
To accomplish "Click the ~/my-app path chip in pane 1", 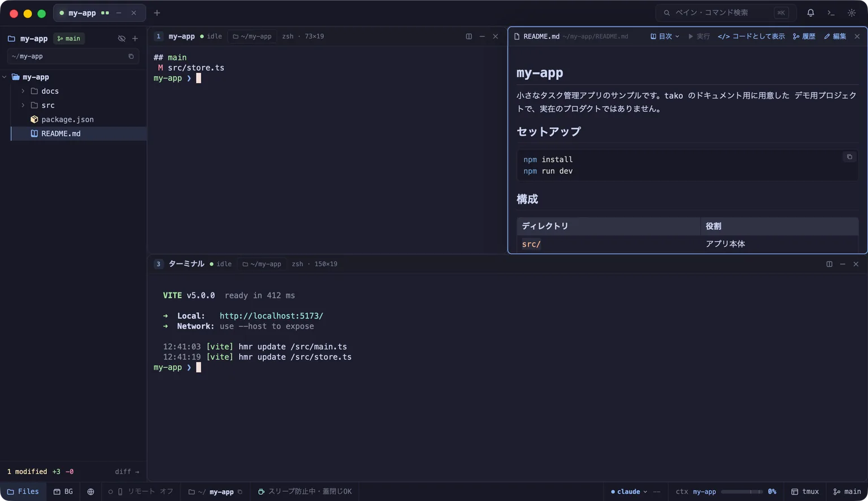I will (x=253, y=36).
